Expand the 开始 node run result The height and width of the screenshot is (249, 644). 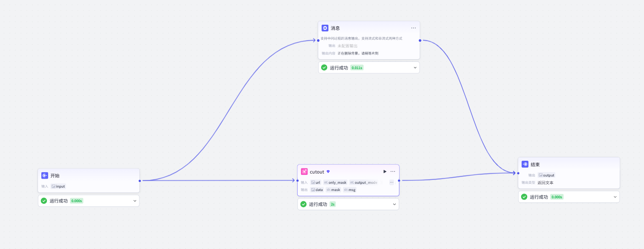click(x=135, y=201)
